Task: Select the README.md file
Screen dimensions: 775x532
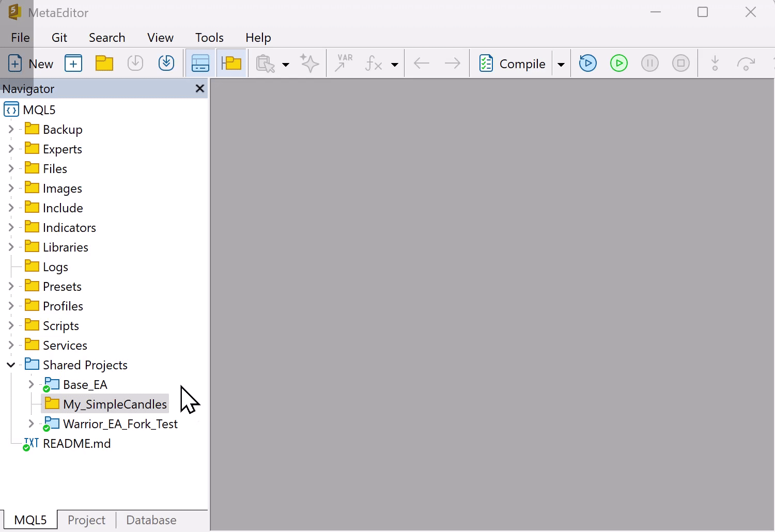Action: pyautogui.click(x=76, y=444)
